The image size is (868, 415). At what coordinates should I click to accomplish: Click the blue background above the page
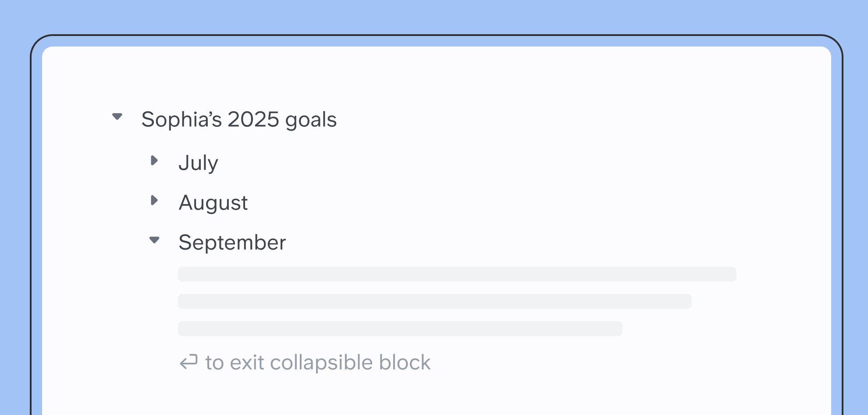pyautogui.click(x=434, y=17)
